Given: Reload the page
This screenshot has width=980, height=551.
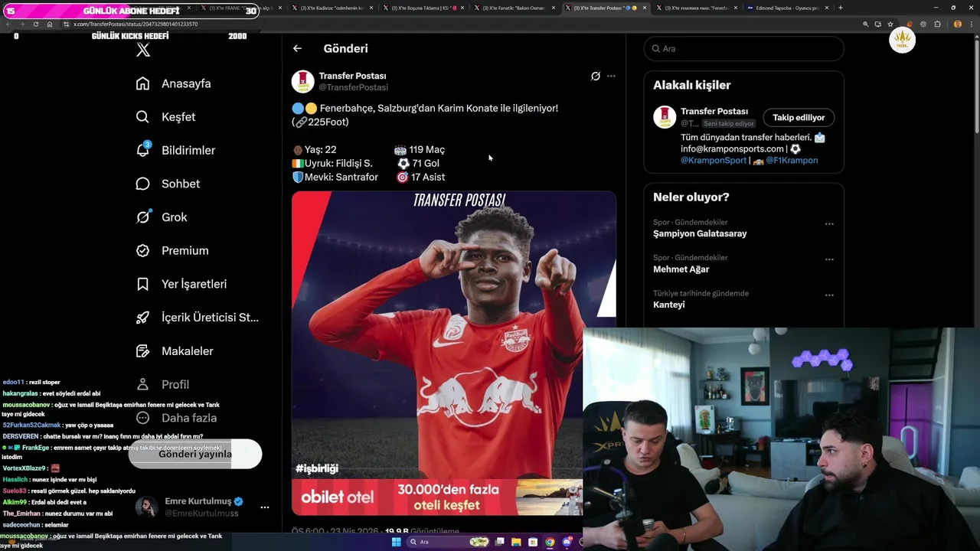Looking at the screenshot, I should [36, 24].
